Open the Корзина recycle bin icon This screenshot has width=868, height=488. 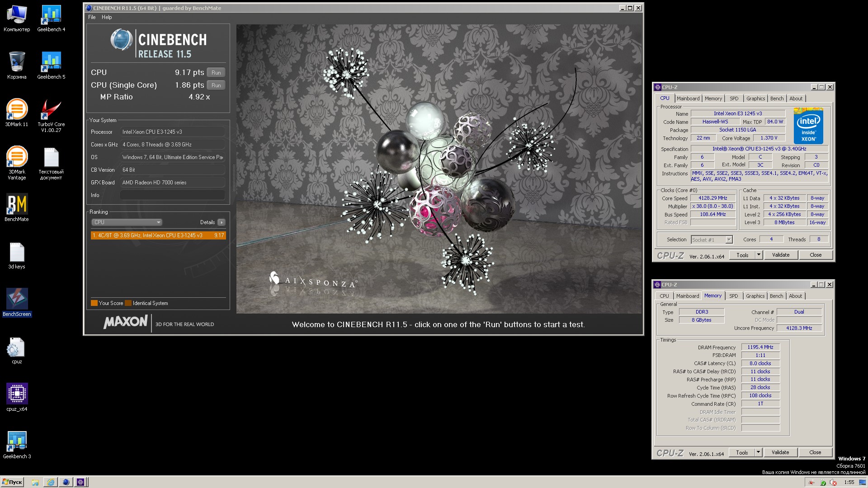(x=17, y=66)
